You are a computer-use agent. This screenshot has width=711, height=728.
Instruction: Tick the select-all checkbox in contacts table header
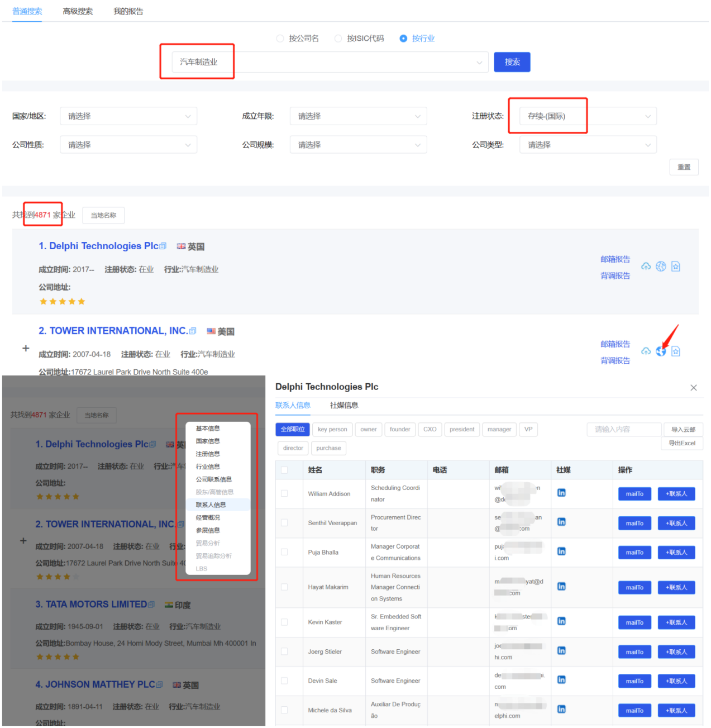coord(284,470)
